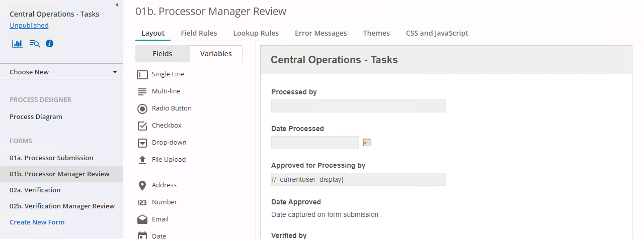
Task: Select the Multi-line field icon
Action: pos(142,91)
